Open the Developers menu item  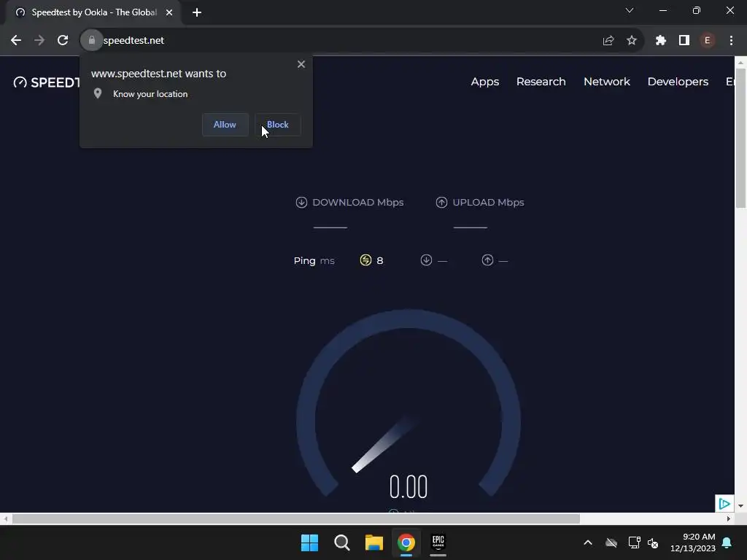coord(678,82)
